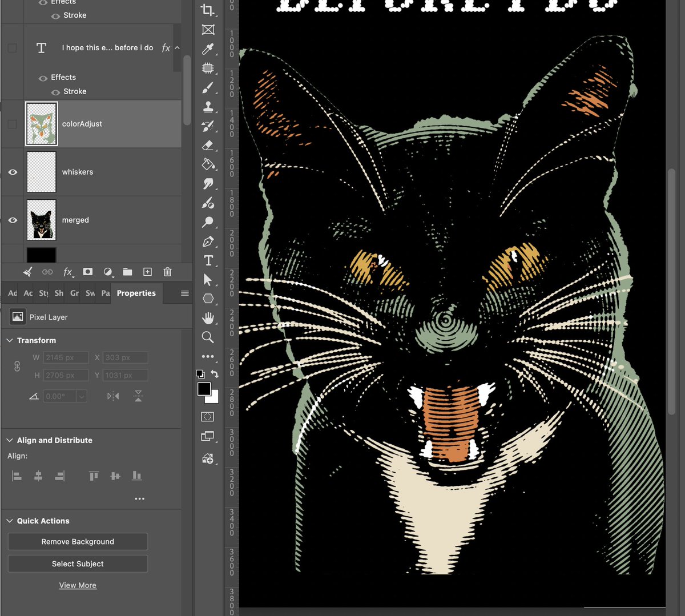
Task: Select the Paint Bucket tool
Action: click(208, 164)
